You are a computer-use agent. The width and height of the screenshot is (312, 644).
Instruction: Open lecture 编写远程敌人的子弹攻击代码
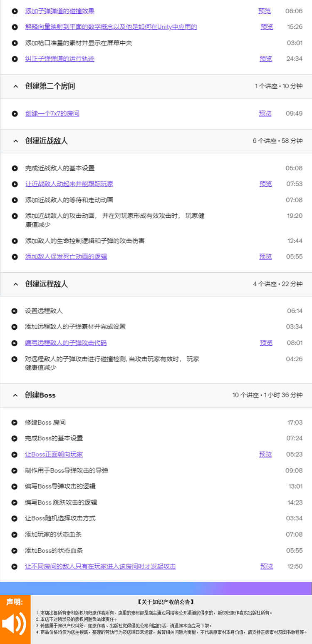point(66,343)
